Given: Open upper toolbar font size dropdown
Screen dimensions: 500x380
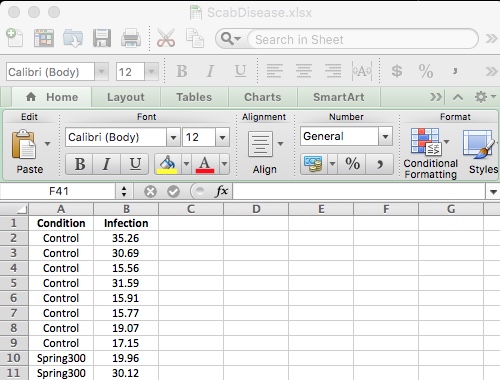Looking at the screenshot, I should pos(151,71).
